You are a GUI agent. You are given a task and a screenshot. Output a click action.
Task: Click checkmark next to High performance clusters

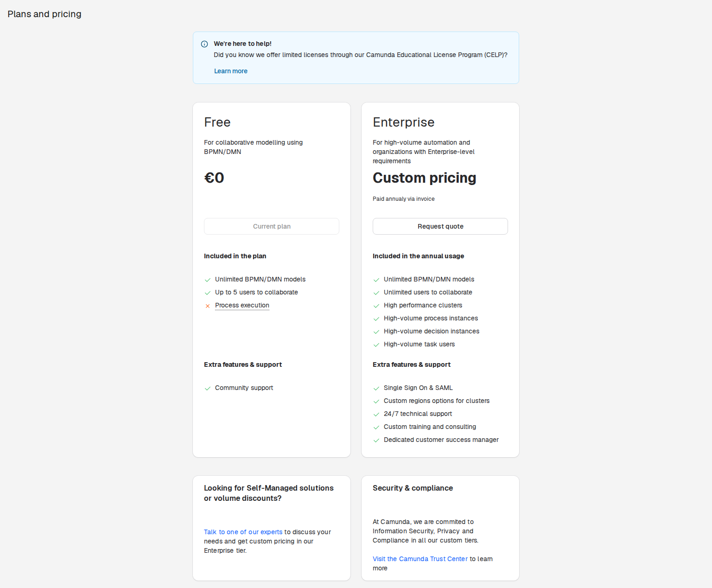376,306
